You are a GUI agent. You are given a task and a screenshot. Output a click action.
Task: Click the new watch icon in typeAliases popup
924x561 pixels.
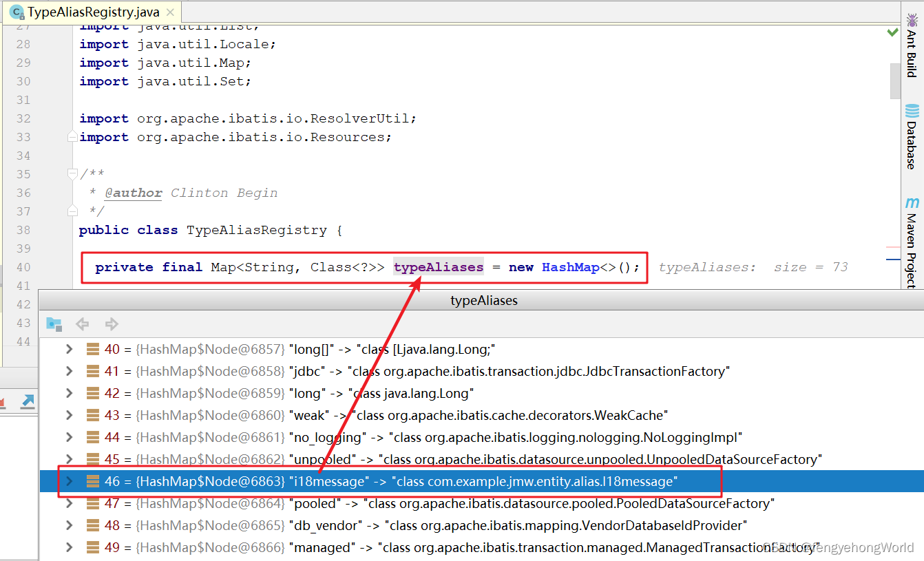coord(54,324)
